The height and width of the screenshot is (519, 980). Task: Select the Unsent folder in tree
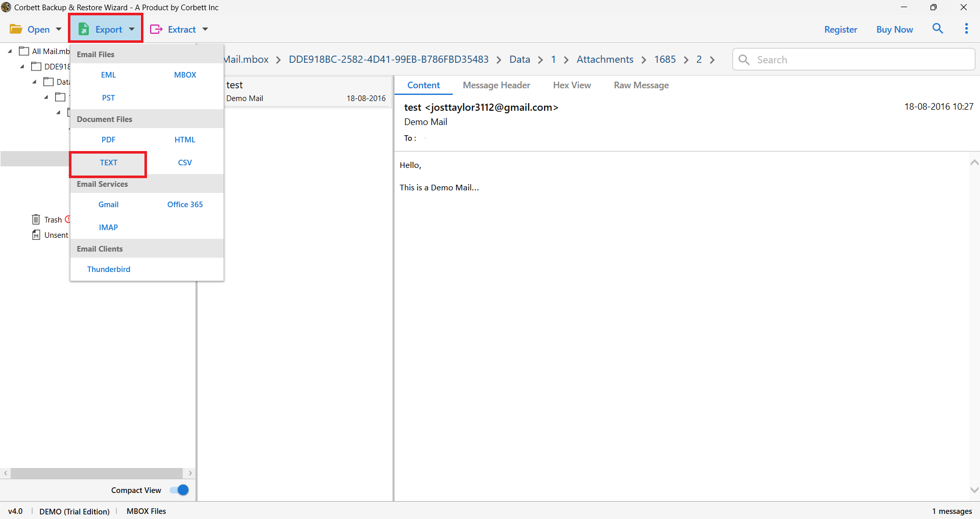[56, 235]
